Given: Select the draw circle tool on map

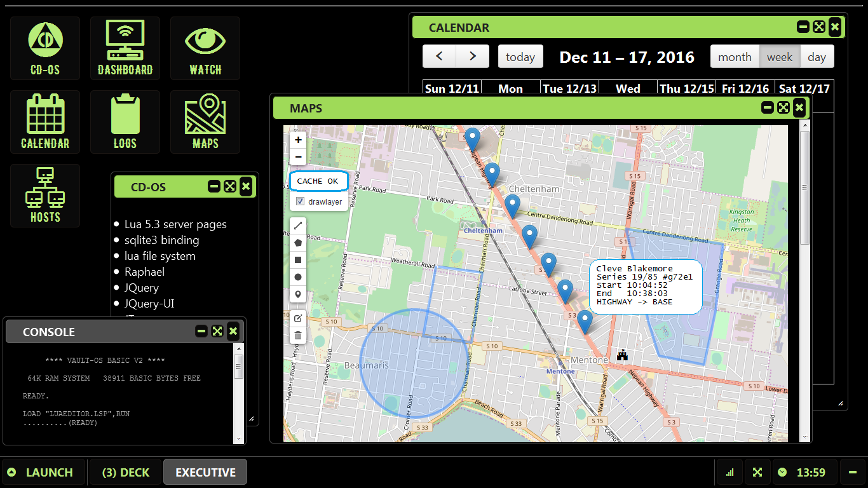Looking at the screenshot, I should coord(298,277).
